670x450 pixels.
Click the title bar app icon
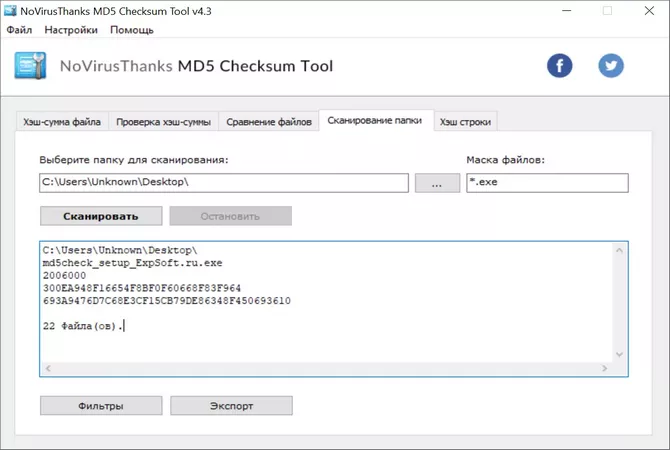click(10, 11)
